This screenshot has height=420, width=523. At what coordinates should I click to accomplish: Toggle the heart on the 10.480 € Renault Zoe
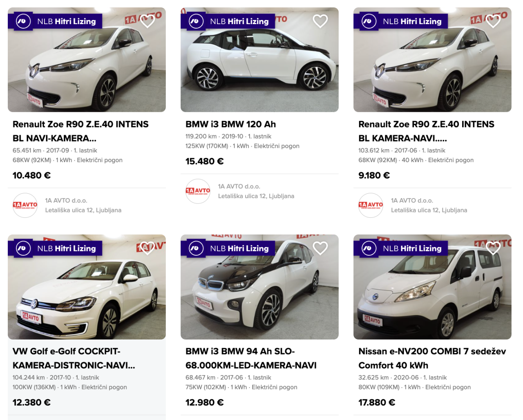[x=147, y=21]
